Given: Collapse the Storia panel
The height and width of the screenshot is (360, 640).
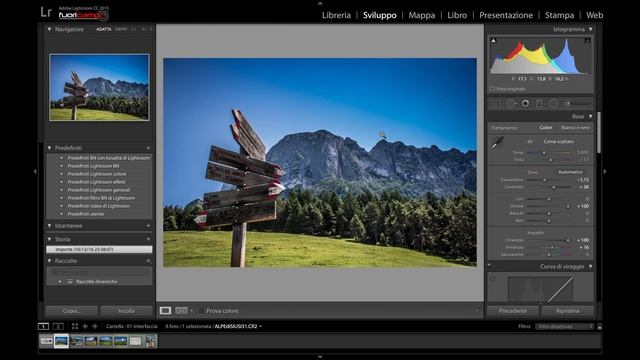Looking at the screenshot, I should coord(49,239).
